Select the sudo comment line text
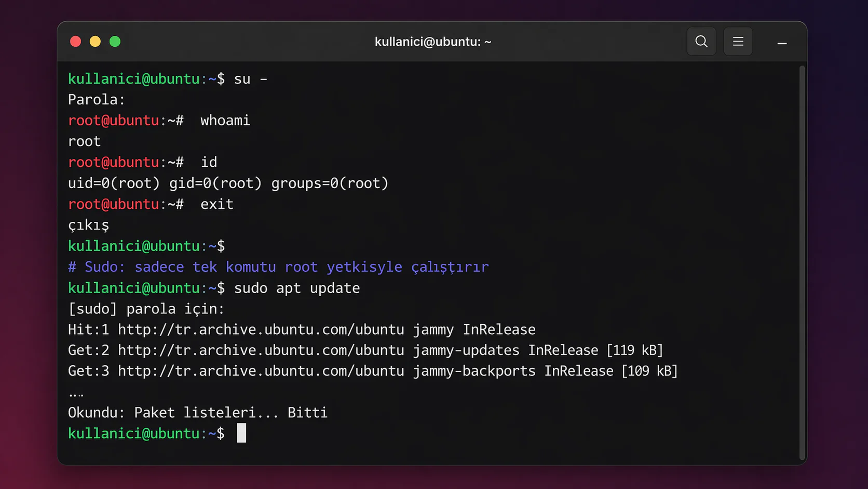 (x=278, y=267)
